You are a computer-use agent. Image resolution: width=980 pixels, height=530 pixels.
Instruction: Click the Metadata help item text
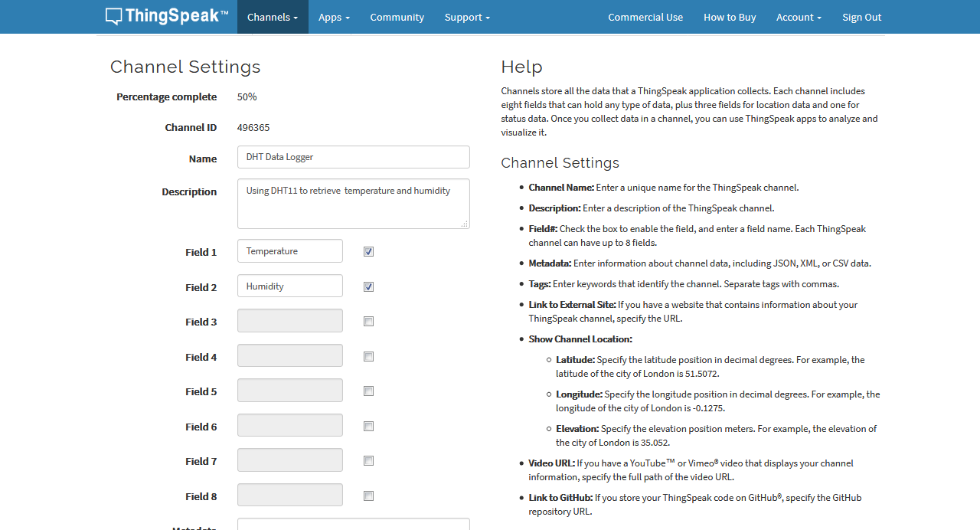point(700,263)
